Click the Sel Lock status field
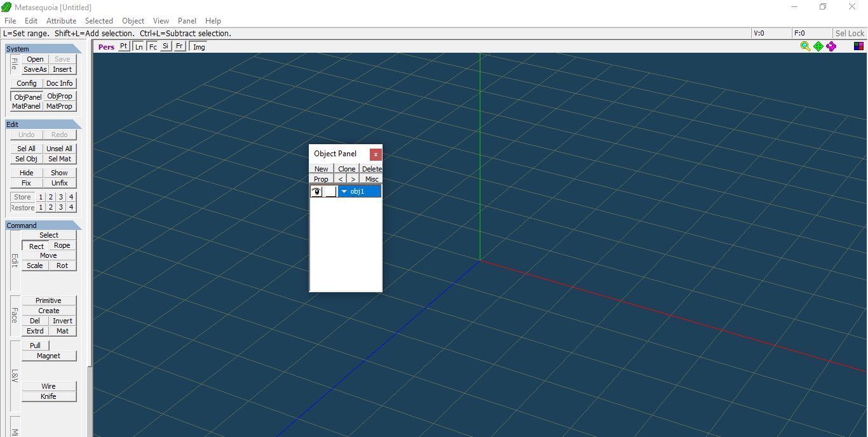 [x=850, y=34]
